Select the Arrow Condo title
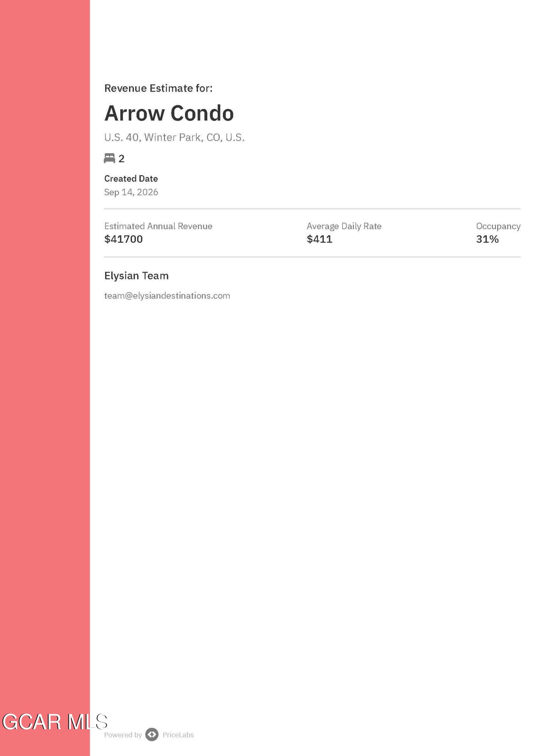This screenshot has height=756, width=535. (169, 113)
